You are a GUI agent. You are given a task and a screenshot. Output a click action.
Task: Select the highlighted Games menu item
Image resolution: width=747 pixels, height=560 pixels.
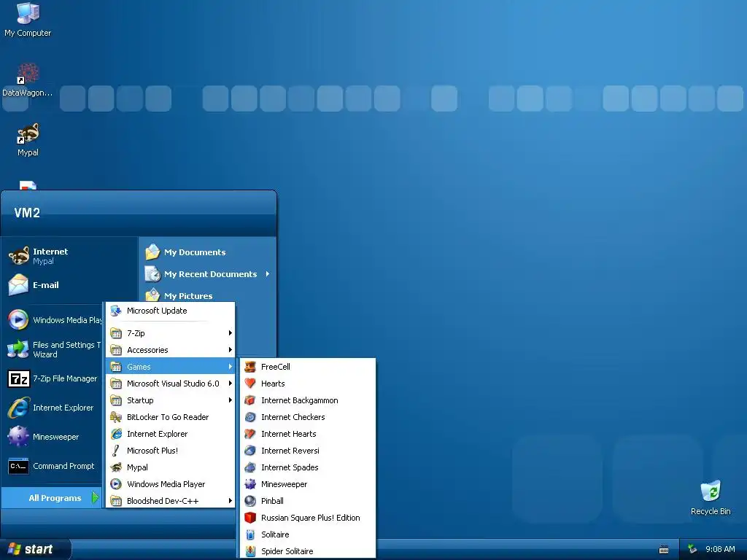(171, 367)
